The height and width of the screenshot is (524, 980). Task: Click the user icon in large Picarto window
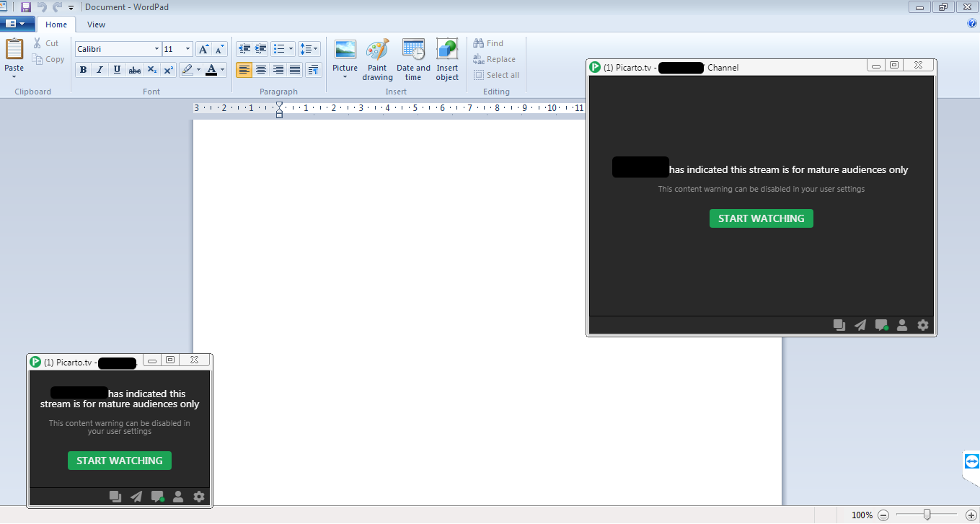coord(902,325)
